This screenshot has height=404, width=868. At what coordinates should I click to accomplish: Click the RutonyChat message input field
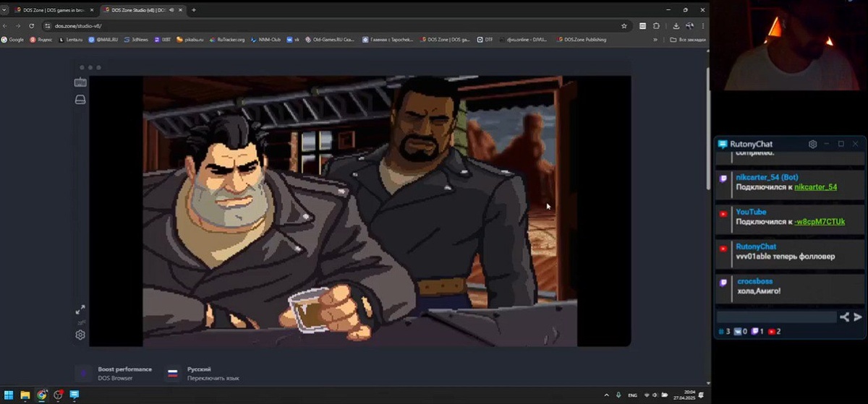coord(776,317)
